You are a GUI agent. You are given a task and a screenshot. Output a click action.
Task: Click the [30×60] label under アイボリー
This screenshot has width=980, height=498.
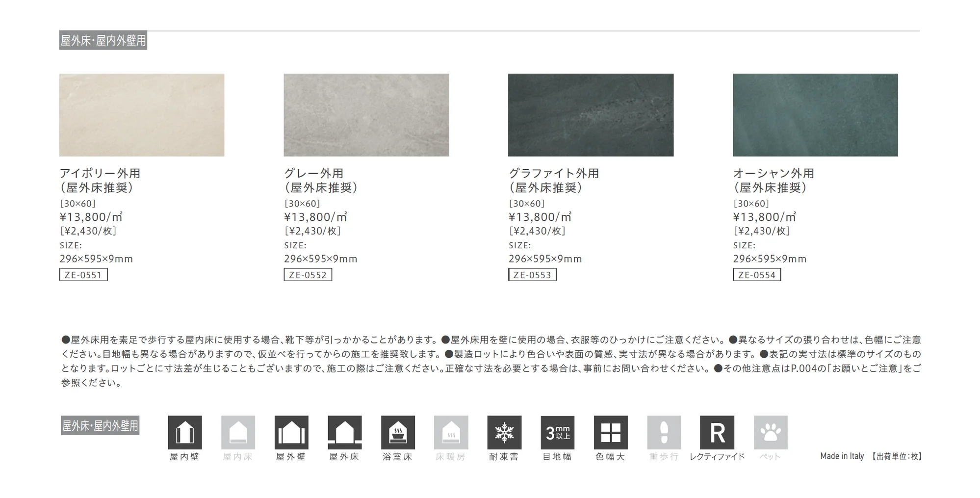coord(77,203)
